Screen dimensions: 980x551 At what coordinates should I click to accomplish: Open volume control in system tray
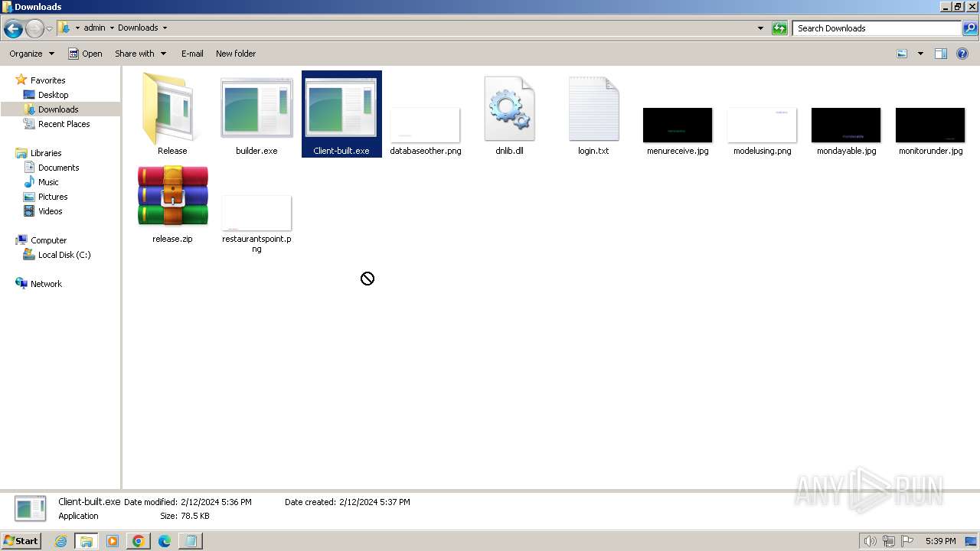point(870,541)
